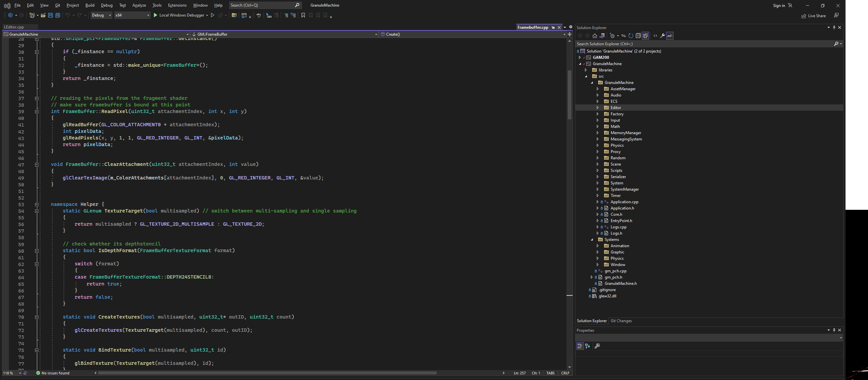Screen dimensions: 868x380
Task: Click Navigate Backward arrow in the toolbar
Action: coord(10,15)
